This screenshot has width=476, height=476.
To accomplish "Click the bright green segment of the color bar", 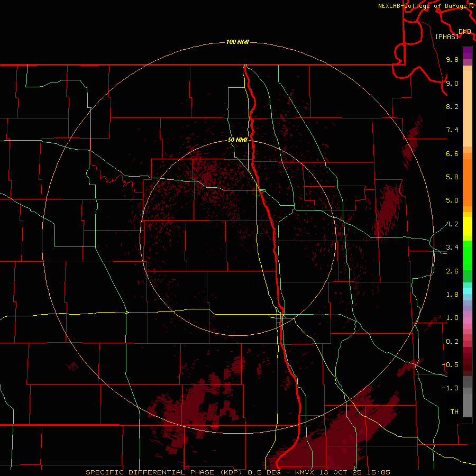I will tap(467, 255).
